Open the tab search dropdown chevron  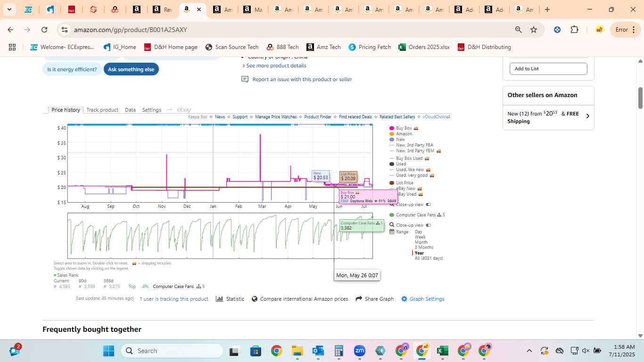click(9, 9)
